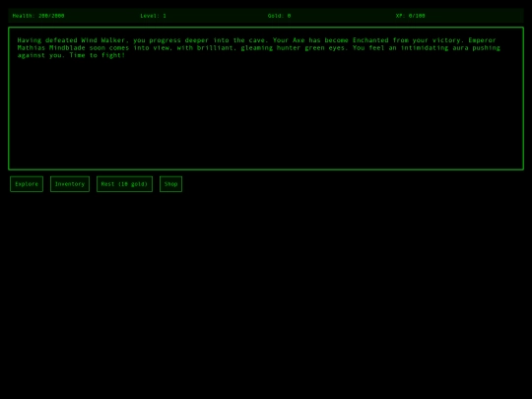Select Rest (10 gold) button
The image size is (532, 399).
pos(124,184)
